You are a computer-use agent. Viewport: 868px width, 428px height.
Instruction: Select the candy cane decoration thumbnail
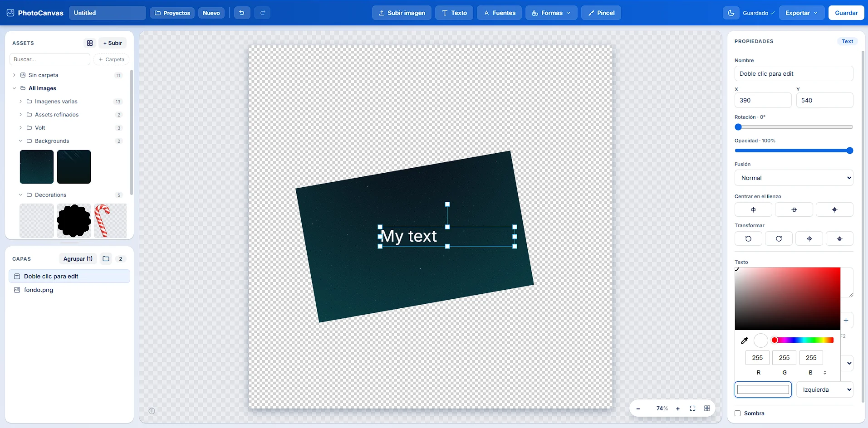click(110, 221)
